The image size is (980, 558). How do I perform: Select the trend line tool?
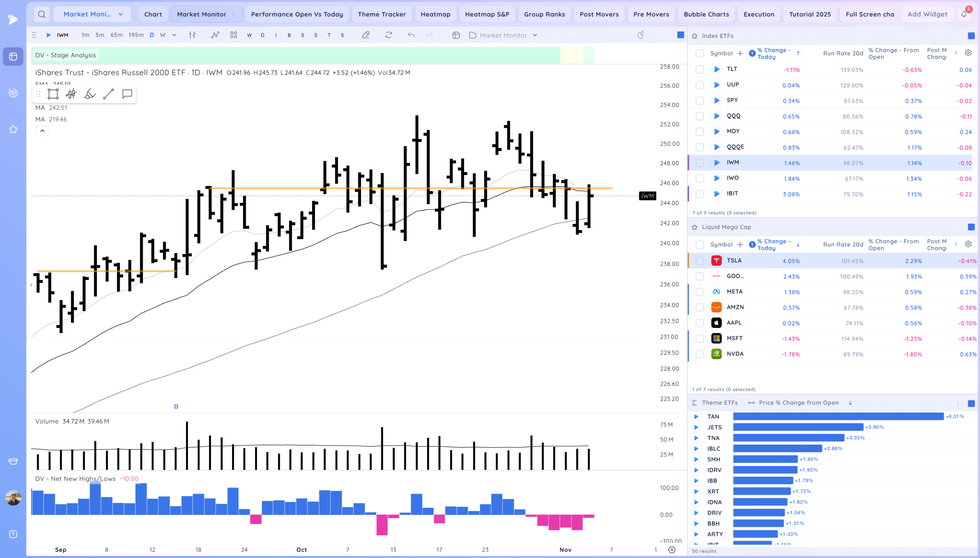tap(108, 94)
